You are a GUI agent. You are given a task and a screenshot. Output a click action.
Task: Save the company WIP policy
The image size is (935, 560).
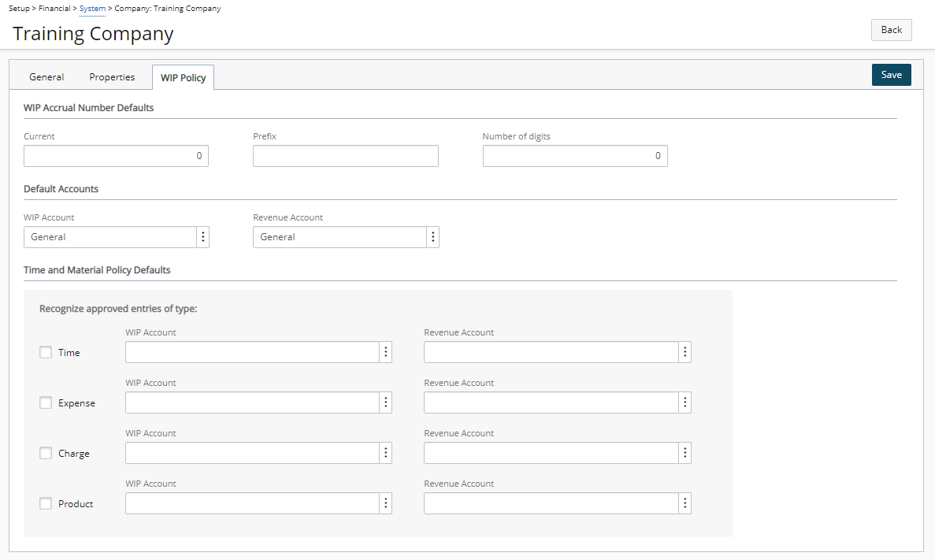[x=892, y=75]
